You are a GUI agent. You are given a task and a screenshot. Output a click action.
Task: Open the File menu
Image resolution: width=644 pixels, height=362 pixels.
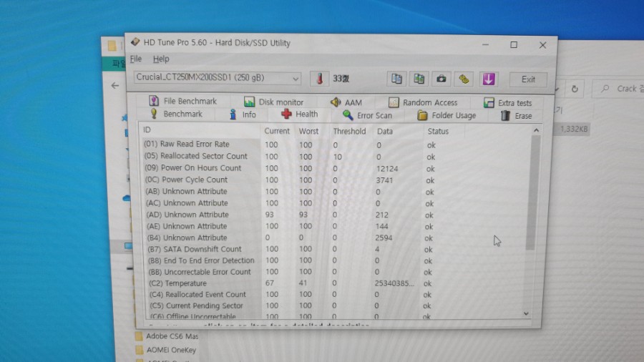click(136, 59)
